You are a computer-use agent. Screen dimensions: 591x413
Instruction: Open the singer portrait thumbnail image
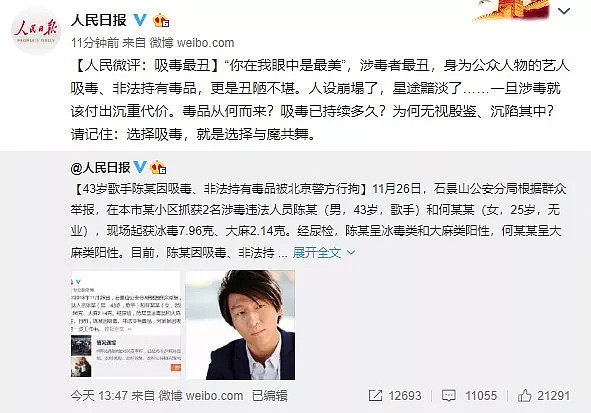[x=240, y=325]
